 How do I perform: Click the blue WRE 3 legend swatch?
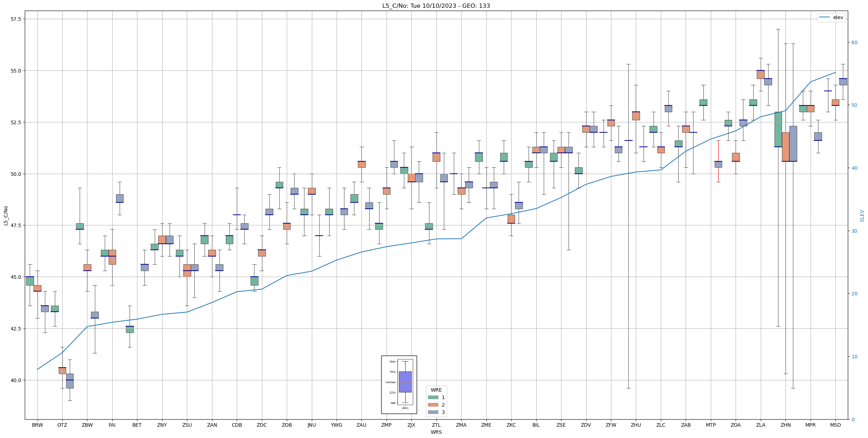pyautogui.click(x=433, y=412)
